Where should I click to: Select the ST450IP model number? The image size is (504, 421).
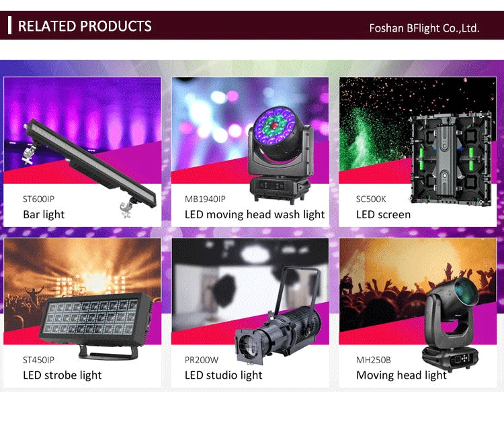point(38,360)
